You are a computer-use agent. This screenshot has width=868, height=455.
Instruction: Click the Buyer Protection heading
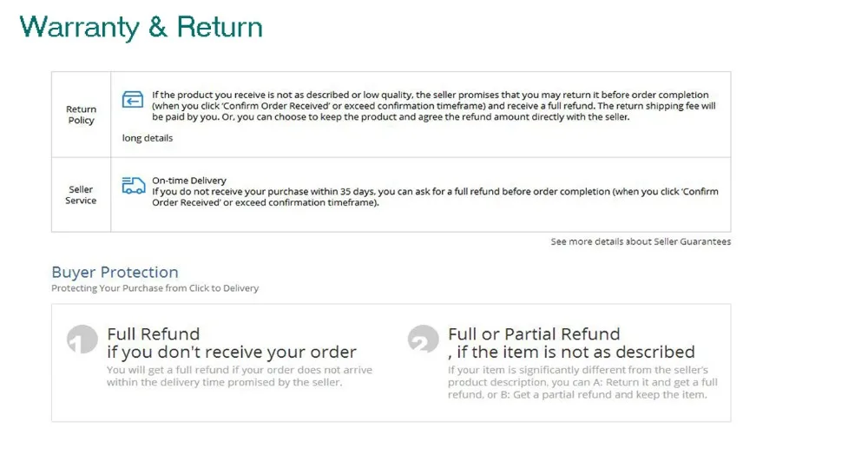(x=115, y=272)
